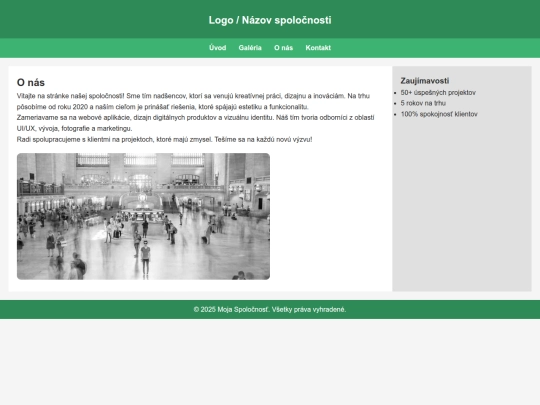Open the Úvod navigation link

pyautogui.click(x=217, y=48)
